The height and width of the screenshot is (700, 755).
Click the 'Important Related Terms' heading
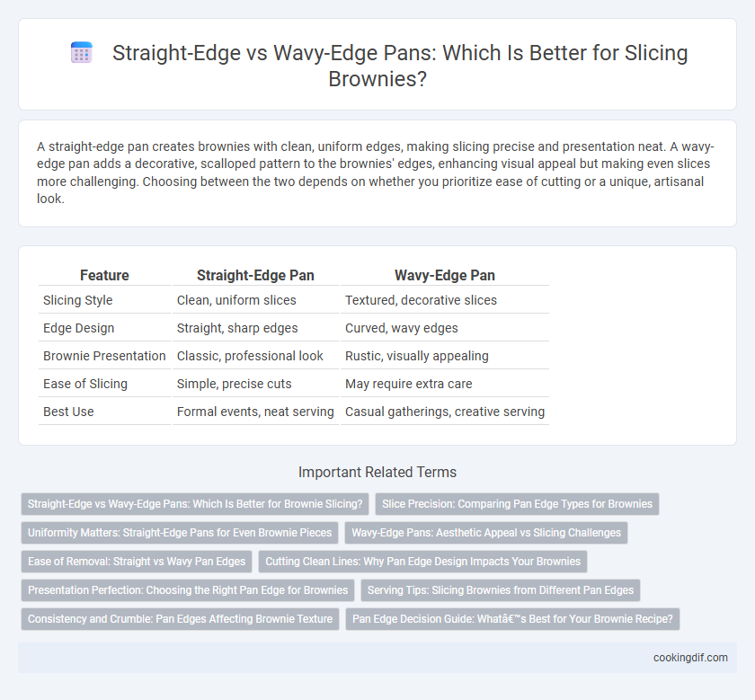pos(377,473)
